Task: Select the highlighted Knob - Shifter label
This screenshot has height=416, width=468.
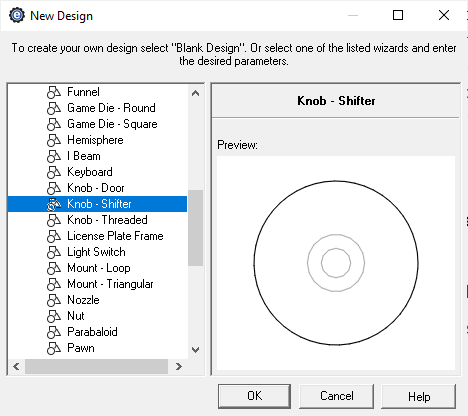Action: [x=99, y=204]
